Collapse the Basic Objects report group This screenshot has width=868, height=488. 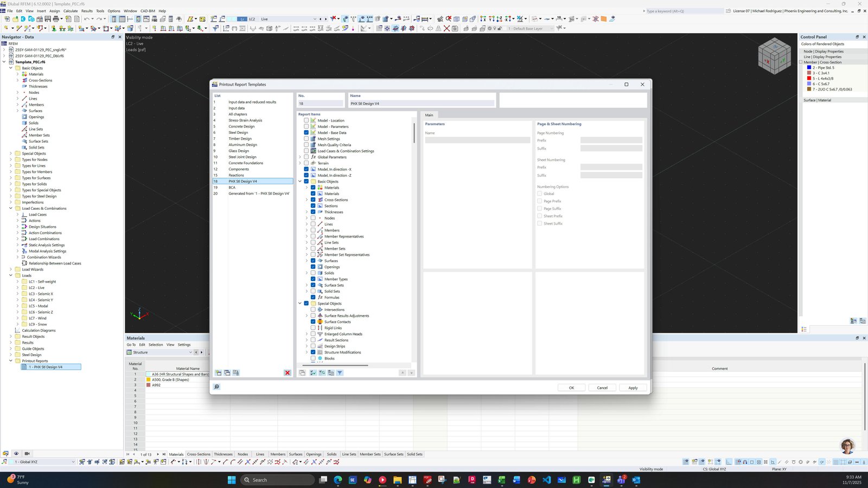300,182
